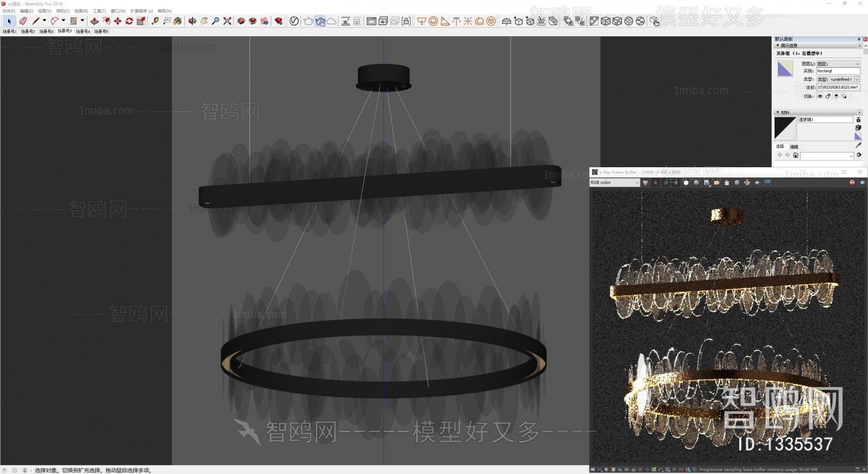Screen dimensions: 868x474
Task: Click the V-Ray fur grass icon
Action: [x=541, y=21]
